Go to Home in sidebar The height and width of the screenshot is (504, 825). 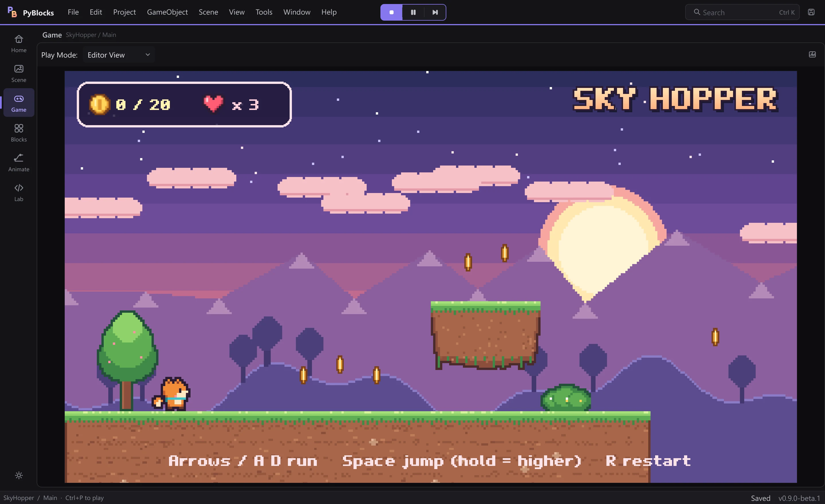(19, 44)
